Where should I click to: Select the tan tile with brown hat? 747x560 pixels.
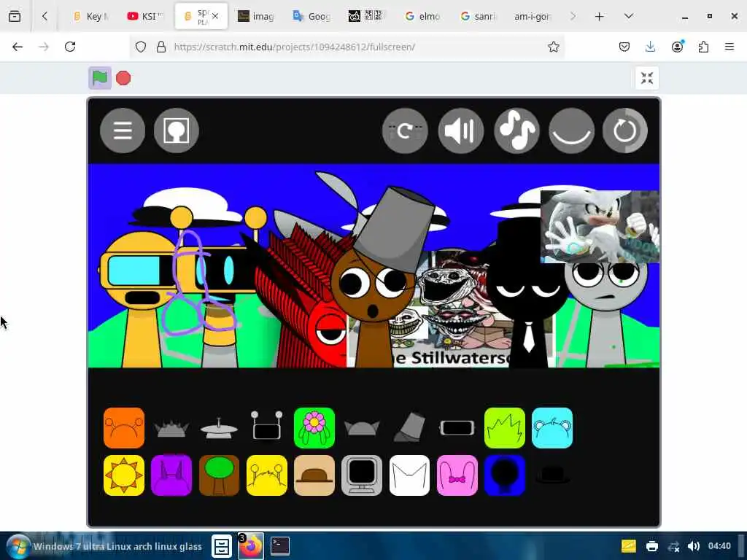pyautogui.click(x=314, y=475)
